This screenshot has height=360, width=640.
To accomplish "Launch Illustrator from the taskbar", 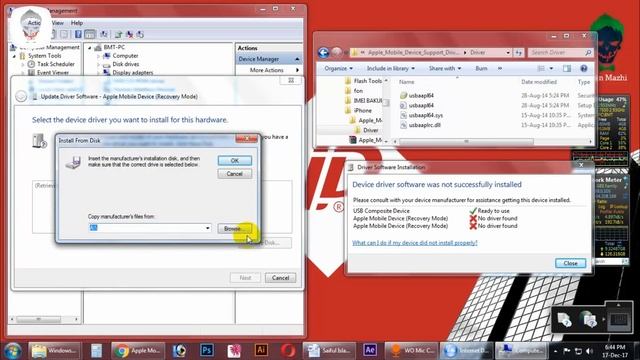I will [x=261, y=351].
